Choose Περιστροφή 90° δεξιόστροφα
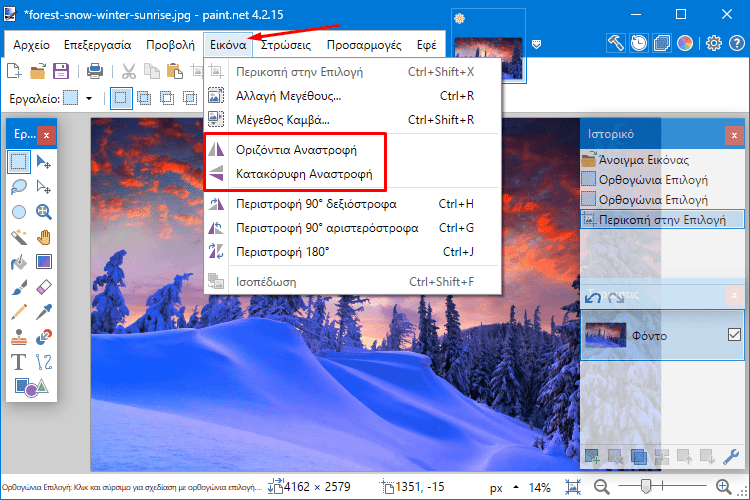 click(352, 204)
